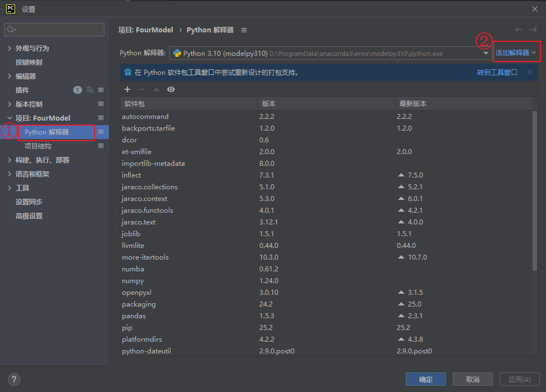Select 项目结构 settings page
This screenshot has width=546, height=392.
(38, 146)
